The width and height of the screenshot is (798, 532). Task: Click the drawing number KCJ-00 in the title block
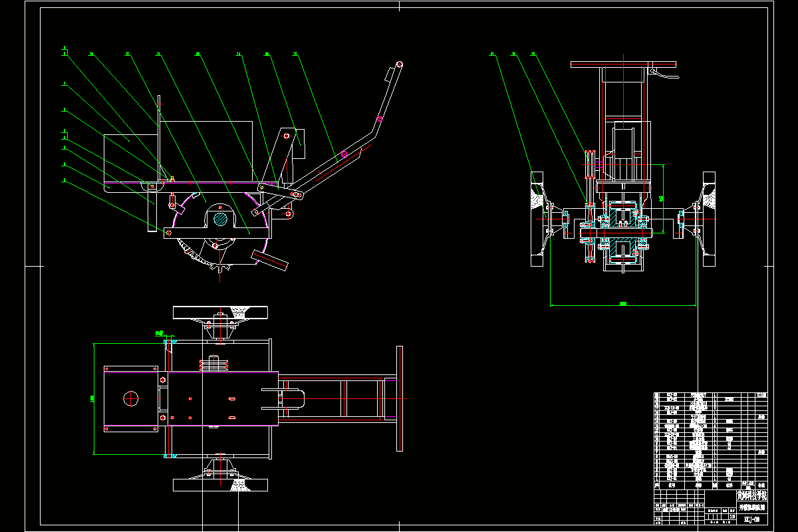pos(751,518)
